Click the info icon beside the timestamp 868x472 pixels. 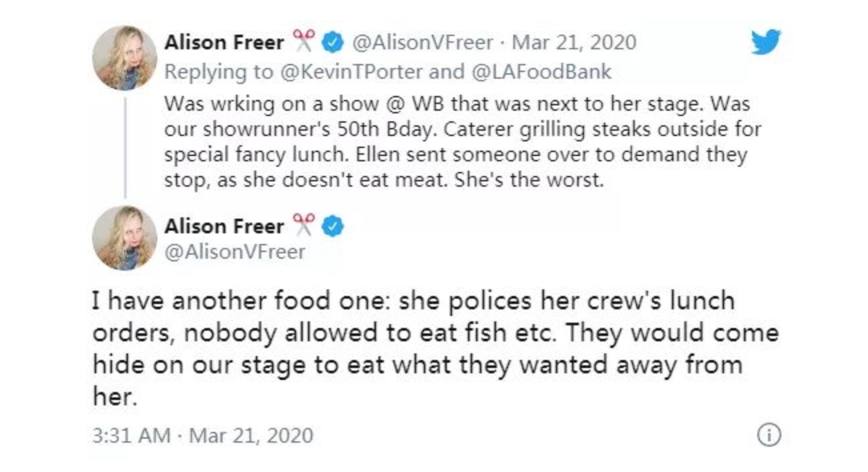769,435
